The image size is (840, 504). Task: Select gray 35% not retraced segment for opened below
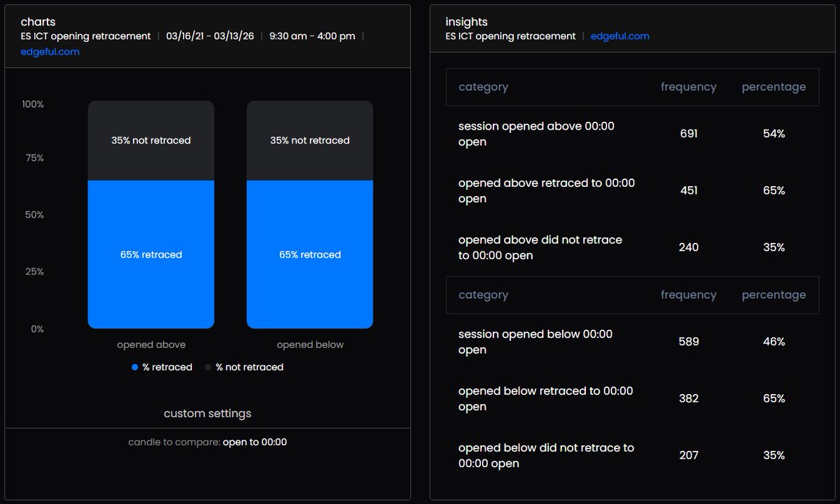click(310, 141)
